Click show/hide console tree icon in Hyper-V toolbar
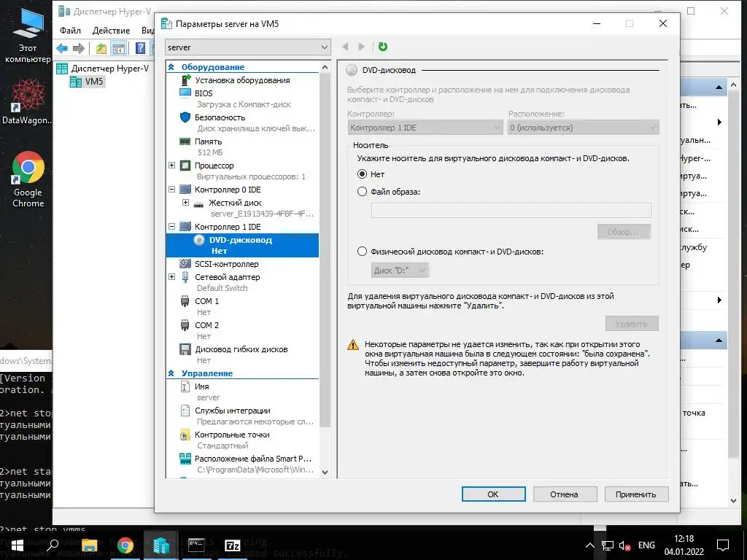This screenshot has width=747, height=560. (x=119, y=48)
